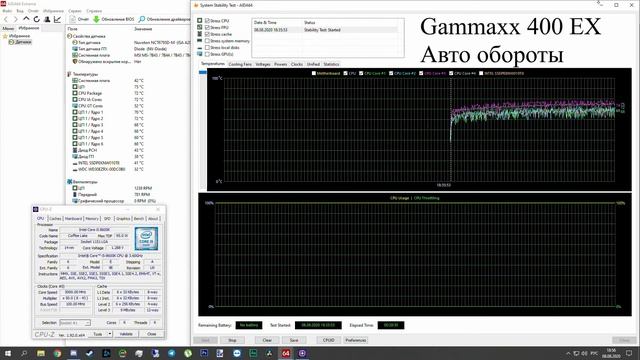Open AIDA64 red 64 taskbar icon
This screenshot has width=640, height=360.
coord(286,353)
